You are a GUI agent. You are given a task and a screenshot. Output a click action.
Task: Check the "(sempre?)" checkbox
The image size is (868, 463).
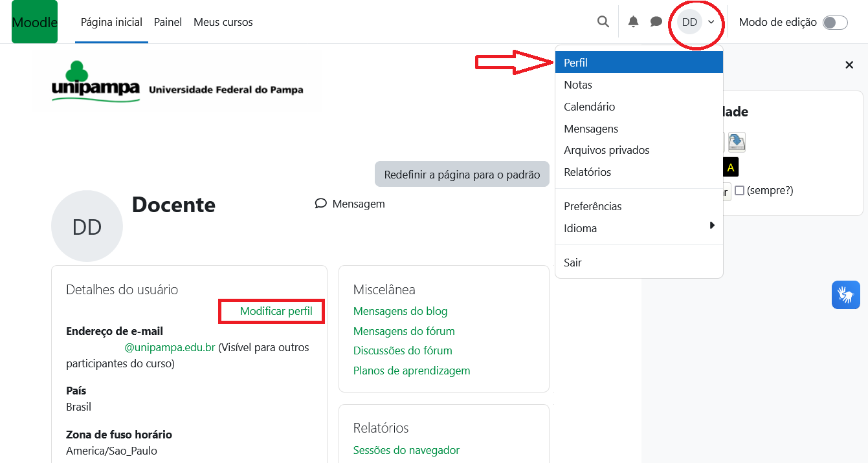click(740, 191)
